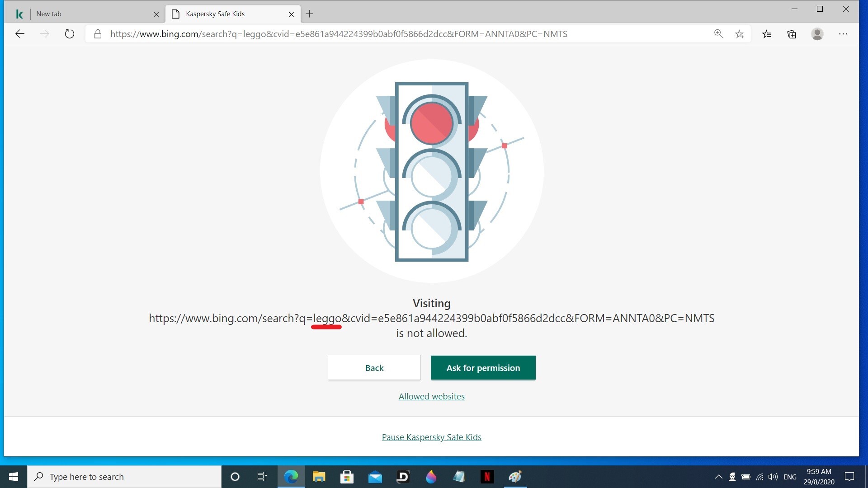Open File Explorer from the taskbar
This screenshot has height=488, width=868.
tap(319, 477)
